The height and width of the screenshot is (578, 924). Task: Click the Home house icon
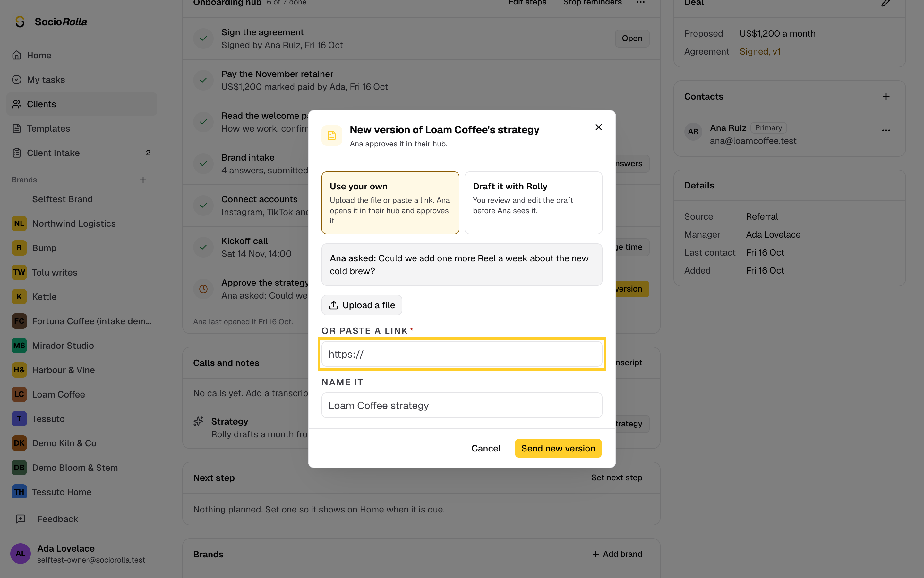[x=16, y=55]
